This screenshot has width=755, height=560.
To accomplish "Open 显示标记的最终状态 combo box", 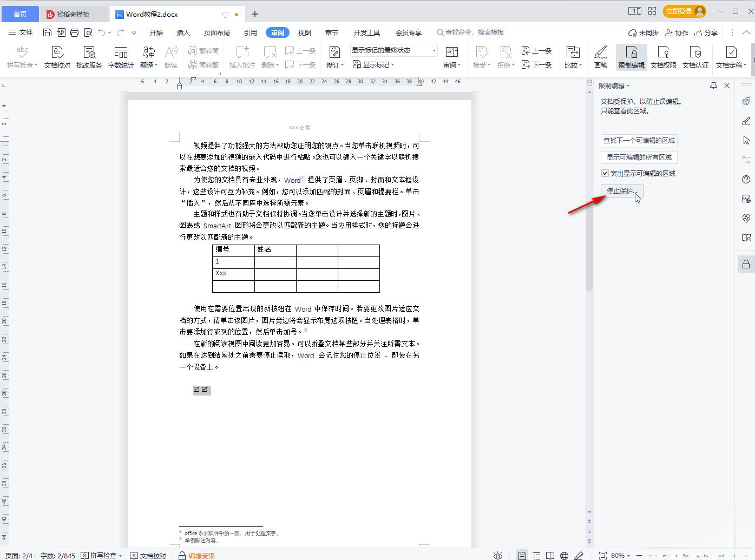I will click(x=393, y=50).
